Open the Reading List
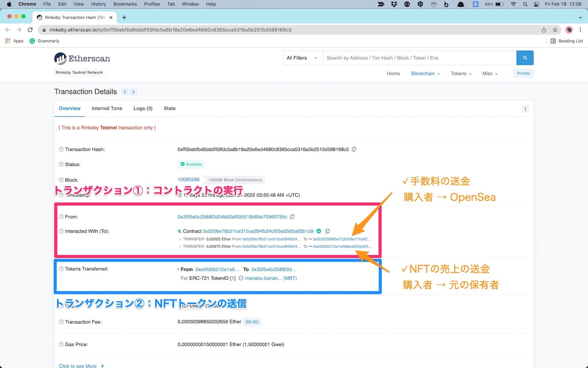588x368 pixels. (x=566, y=41)
